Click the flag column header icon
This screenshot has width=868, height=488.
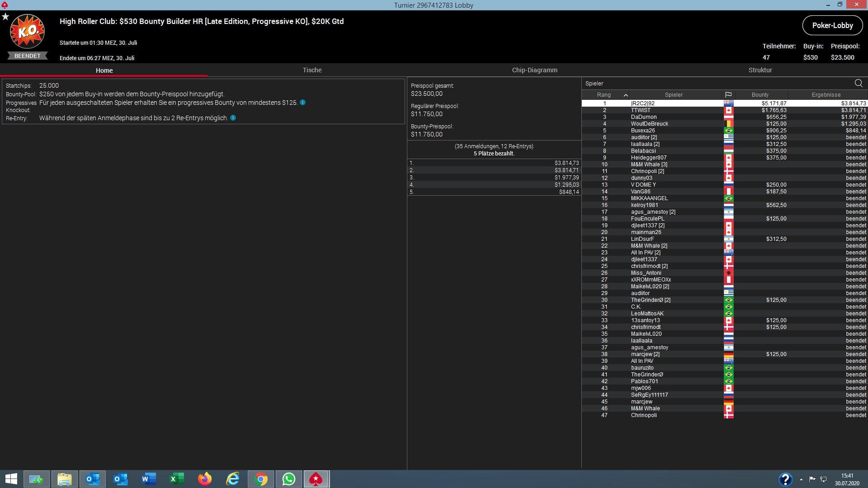[728, 95]
